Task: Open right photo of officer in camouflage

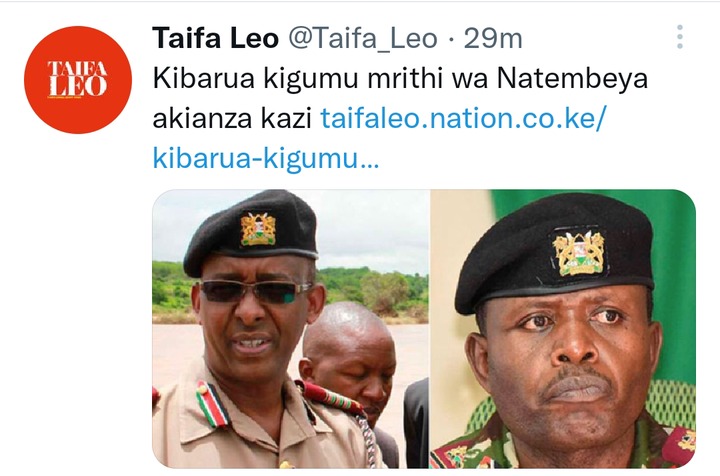Action: point(563,329)
